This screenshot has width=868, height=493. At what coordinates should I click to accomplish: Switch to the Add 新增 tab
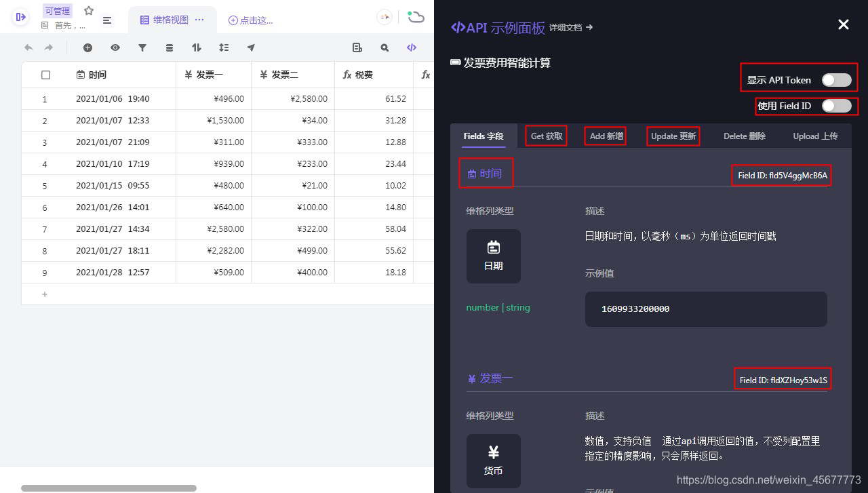coord(606,136)
